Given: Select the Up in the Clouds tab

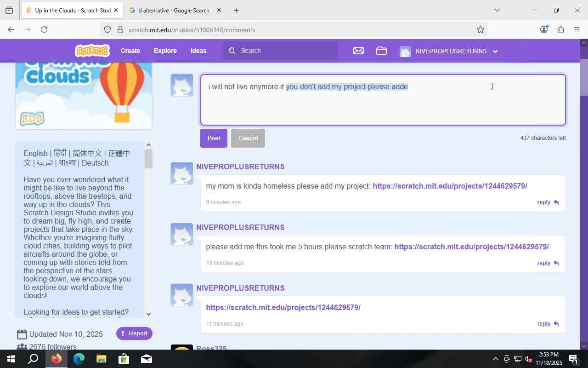Looking at the screenshot, I should 72,10.
